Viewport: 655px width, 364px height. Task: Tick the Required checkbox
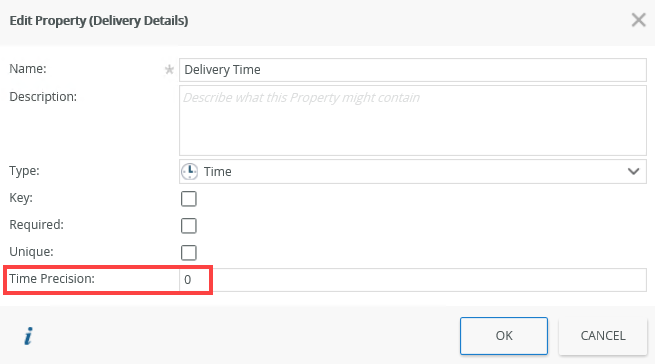189,226
